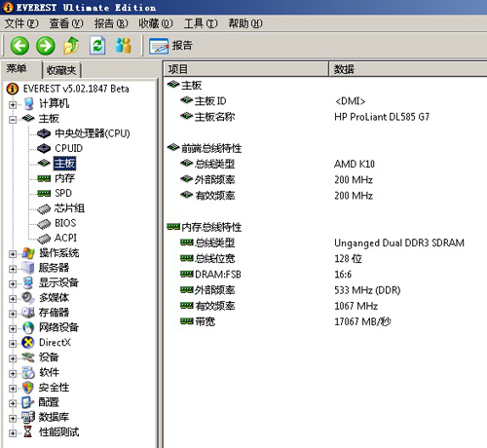Expand the 网络设备 tree node

point(13,328)
